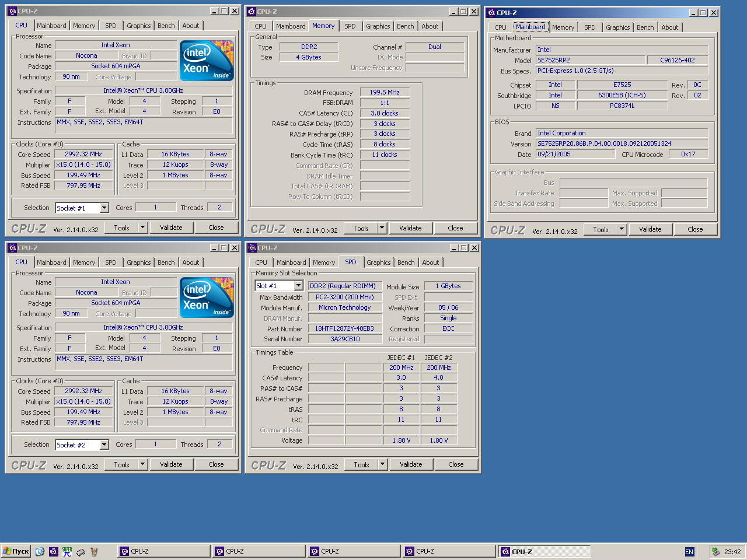Launch Super PI from the quick launch bar
The height and width of the screenshot is (560, 747).
[67, 551]
